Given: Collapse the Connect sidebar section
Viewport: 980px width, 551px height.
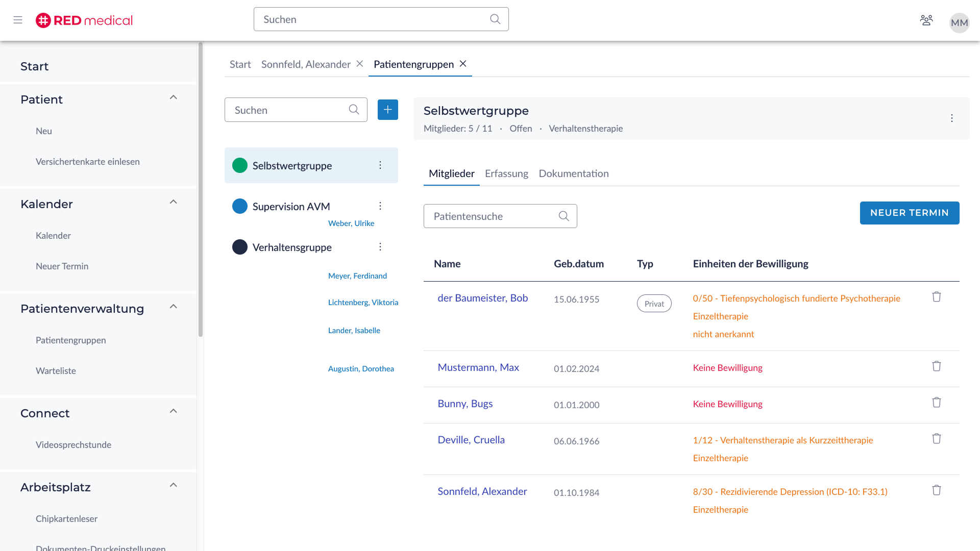Looking at the screenshot, I should (x=173, y=411).
